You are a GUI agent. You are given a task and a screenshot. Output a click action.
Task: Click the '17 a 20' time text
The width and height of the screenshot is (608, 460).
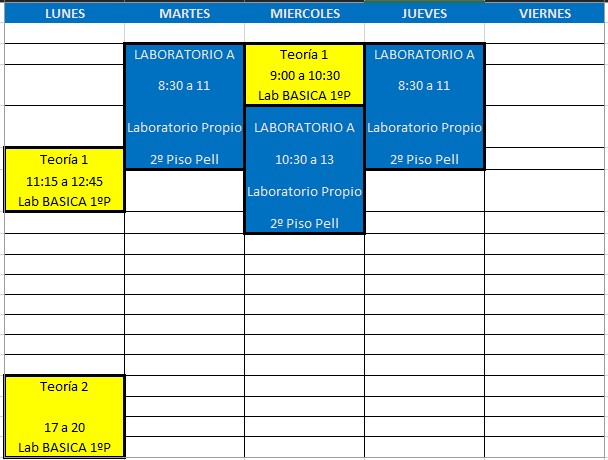[65, 427]
